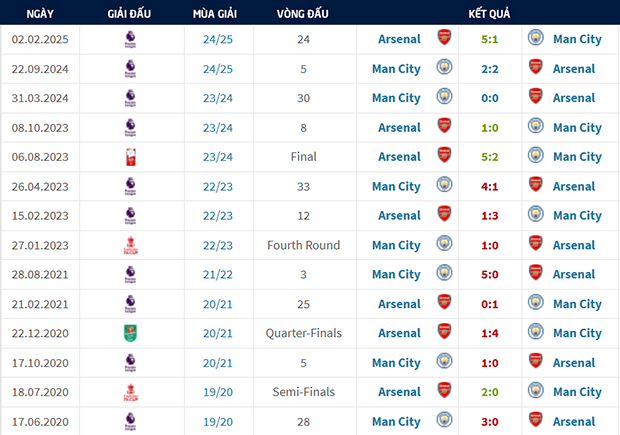Click the GIẢI ĐẤU column header
Screen dimensions: 620x435
[129, 14]
